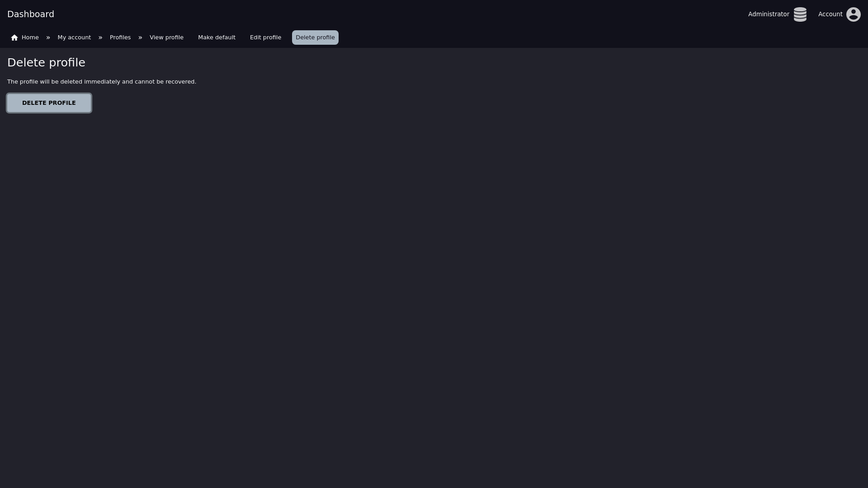This screenshot has height=488, width=868.
Task: Open the My account breadcrumb
Action: (74, 38)
